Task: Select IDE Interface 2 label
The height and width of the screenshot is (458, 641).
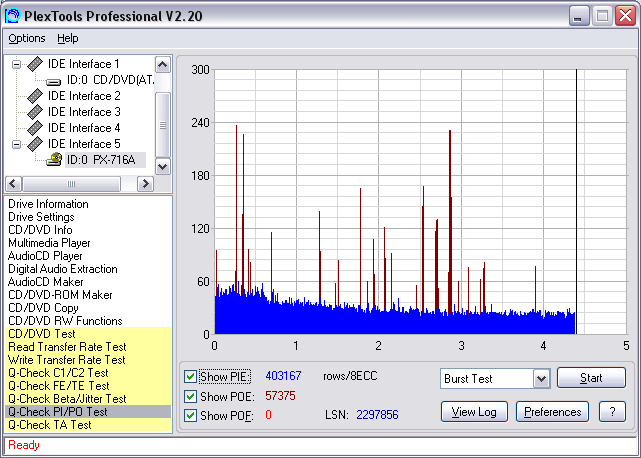Action: [x=84, y=96]
